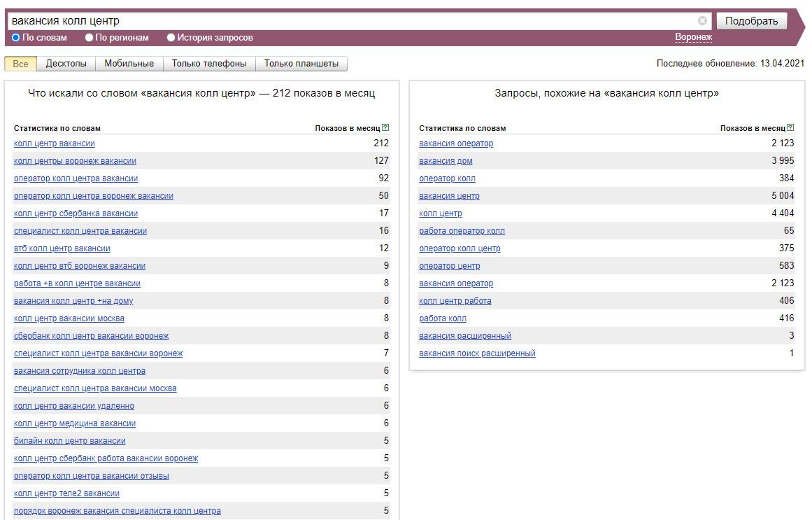Select the 'Только планшеты' tab
This screenshot has width=812, height=520.
coord(301,64)
